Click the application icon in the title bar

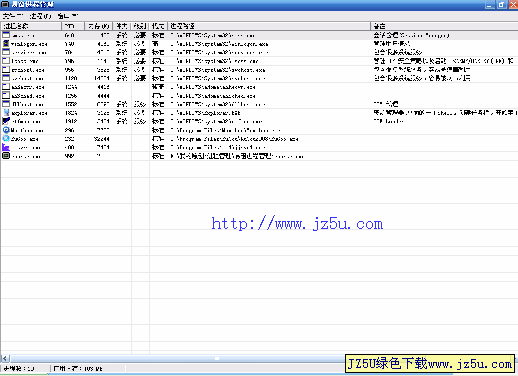coord(5,4)
